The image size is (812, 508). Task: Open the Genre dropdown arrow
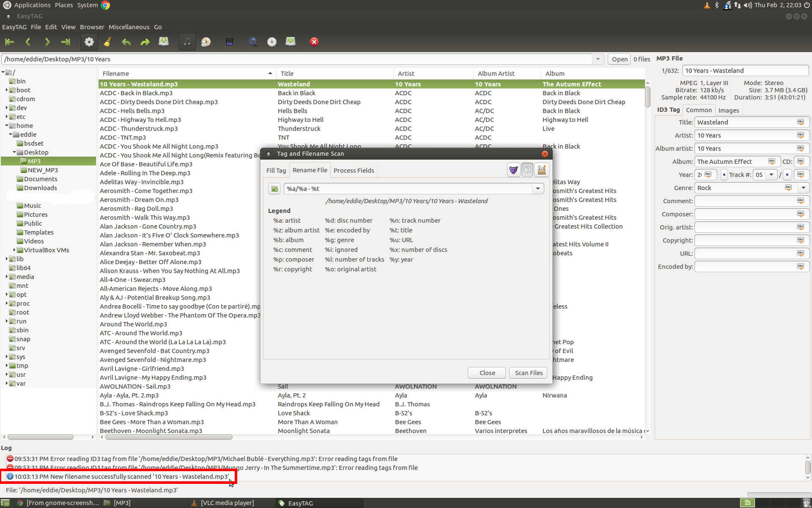pos(803,188)
